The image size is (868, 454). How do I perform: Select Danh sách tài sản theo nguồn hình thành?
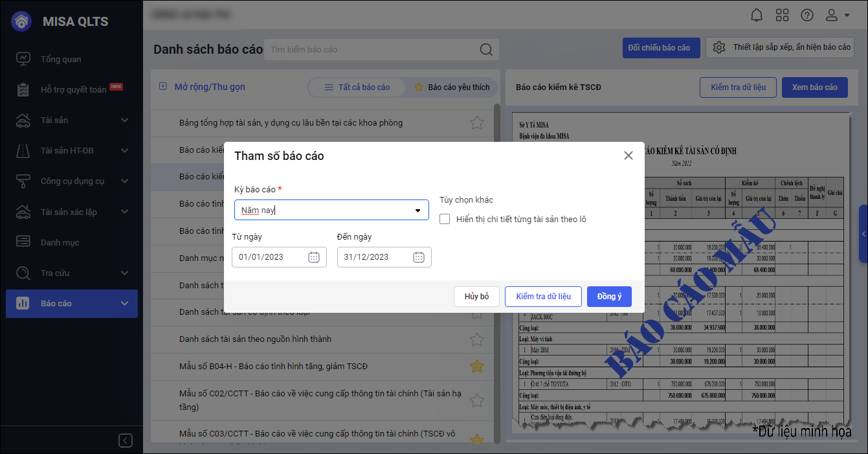[x=322, y=339]
